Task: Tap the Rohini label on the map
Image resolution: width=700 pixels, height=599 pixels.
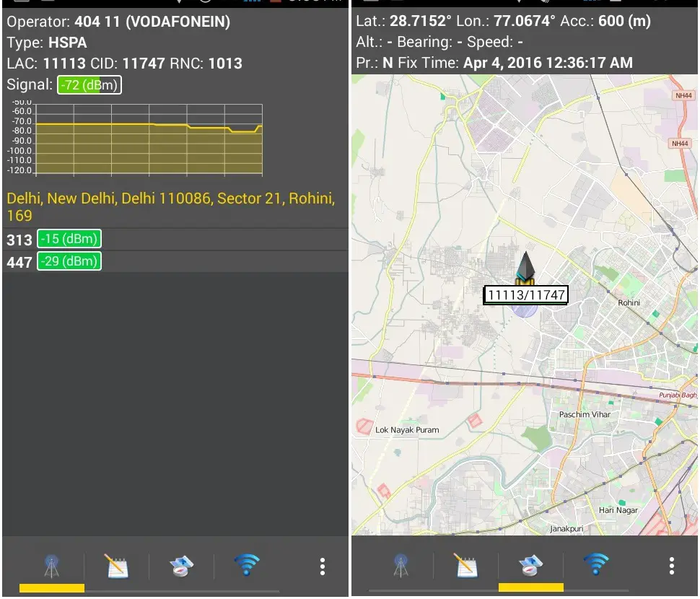Action: pos(629,302)
